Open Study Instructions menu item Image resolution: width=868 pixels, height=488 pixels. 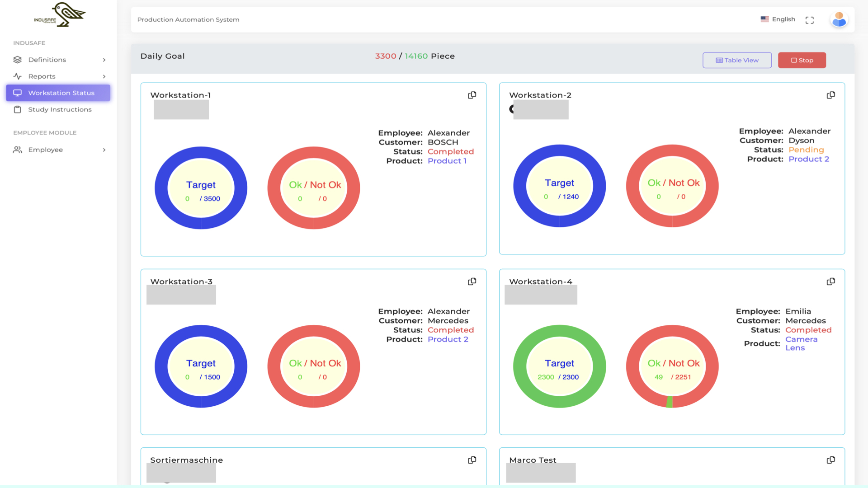click(x=59, y=109)
